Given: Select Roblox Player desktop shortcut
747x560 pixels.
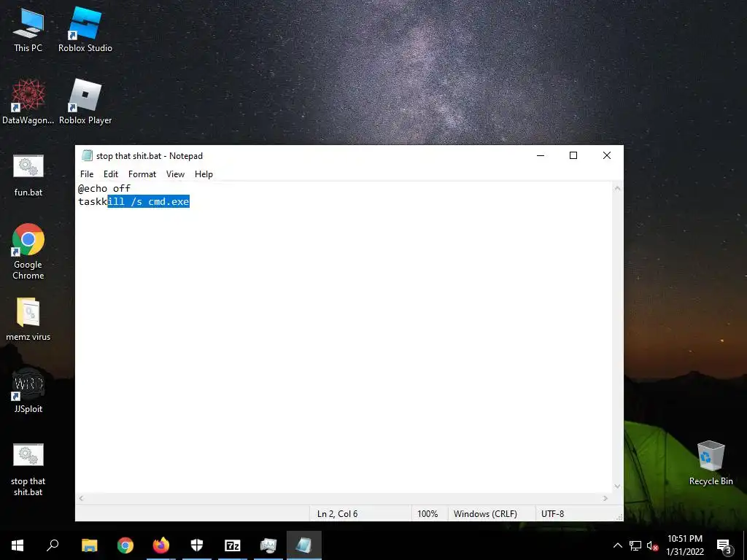Looking at the screenshot, I should pyautogui.click(x=85, y=102).
